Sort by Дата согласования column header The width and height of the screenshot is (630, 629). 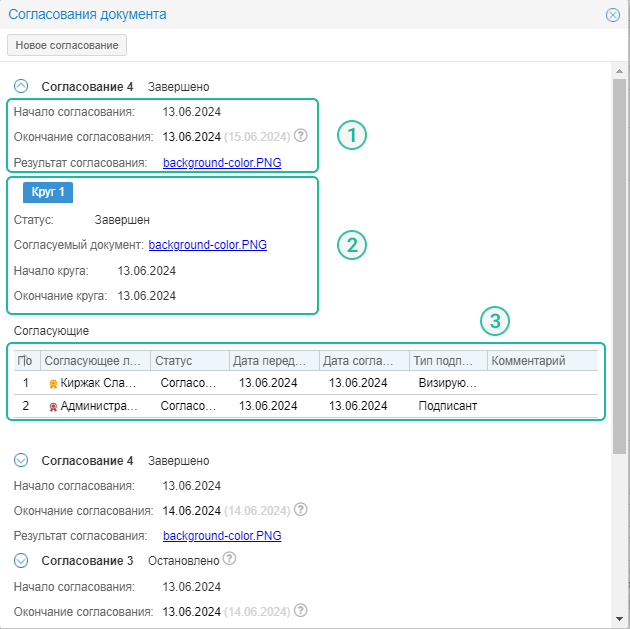(364, 360)
